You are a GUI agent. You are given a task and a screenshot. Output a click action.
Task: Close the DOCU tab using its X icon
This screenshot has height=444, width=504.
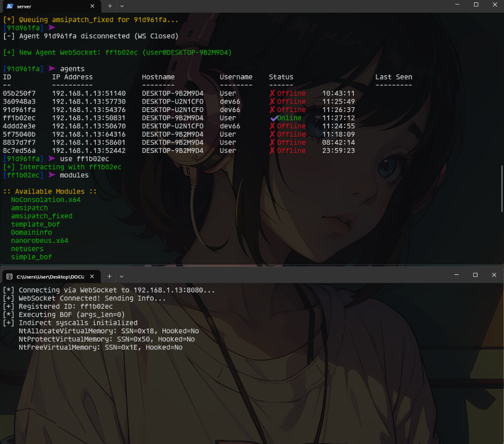pyautogui.click(x=92, y=276)
